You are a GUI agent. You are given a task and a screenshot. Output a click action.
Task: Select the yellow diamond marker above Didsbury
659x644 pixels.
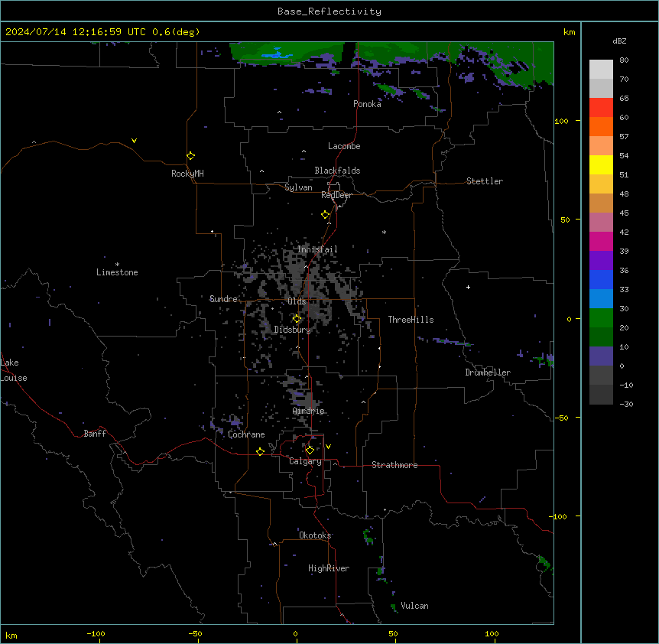click(297, 319)
